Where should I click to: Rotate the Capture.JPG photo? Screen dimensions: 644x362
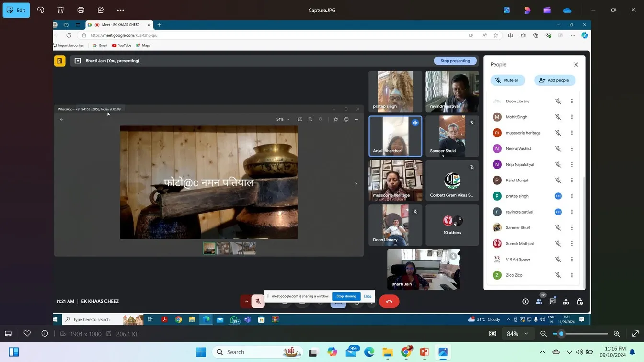[41, 10]
